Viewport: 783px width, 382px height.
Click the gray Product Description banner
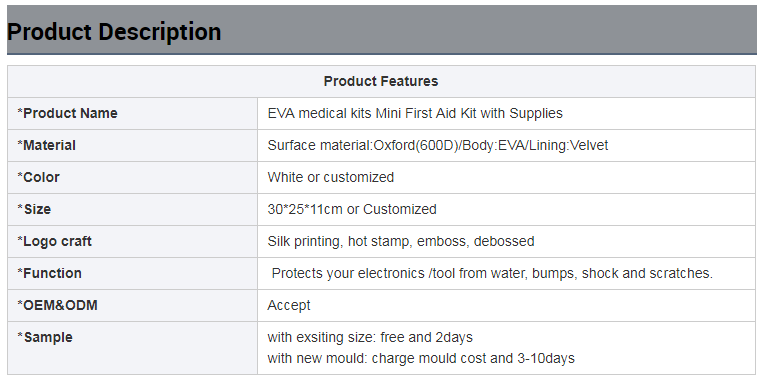[382, 29]
